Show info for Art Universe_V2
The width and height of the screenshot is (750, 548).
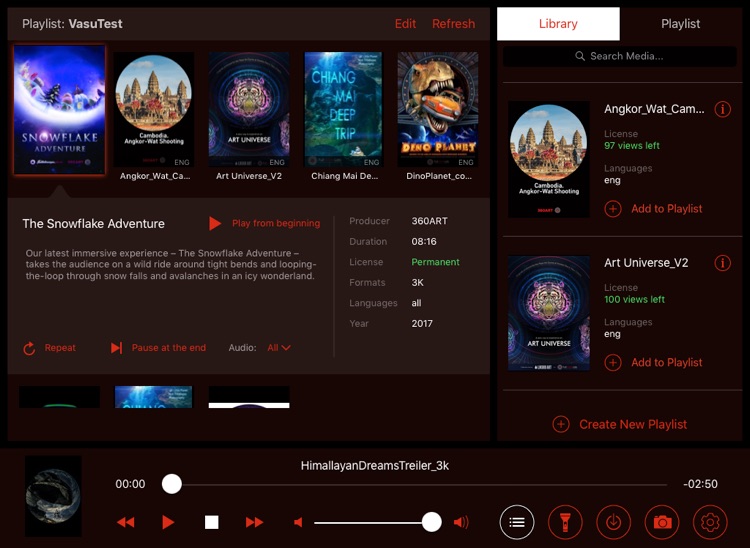point(723,263)
